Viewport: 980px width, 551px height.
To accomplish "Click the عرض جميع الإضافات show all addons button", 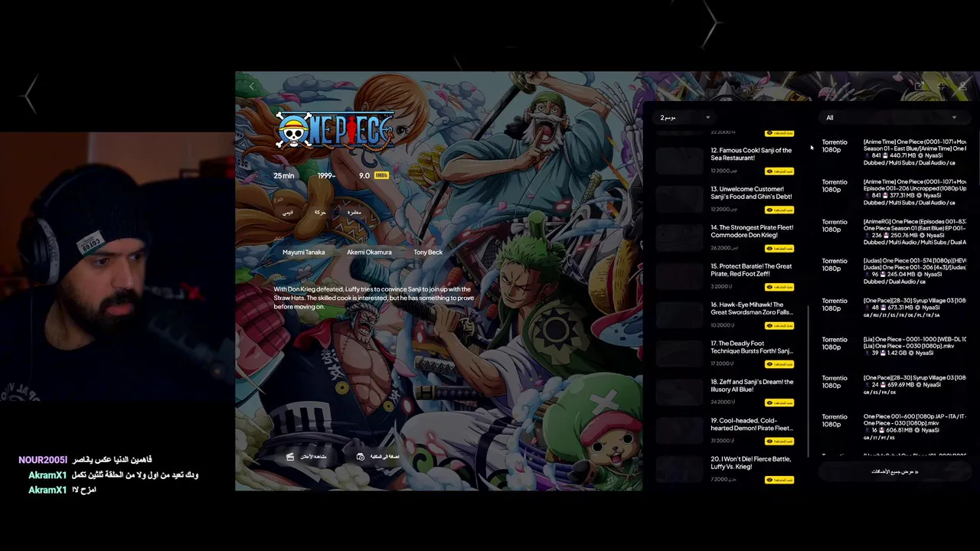I will [894, 471].
